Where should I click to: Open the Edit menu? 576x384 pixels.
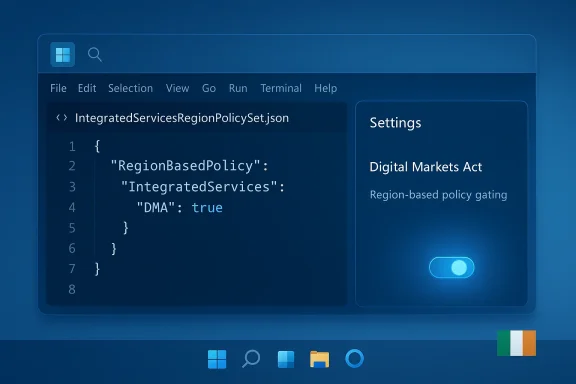87,88
